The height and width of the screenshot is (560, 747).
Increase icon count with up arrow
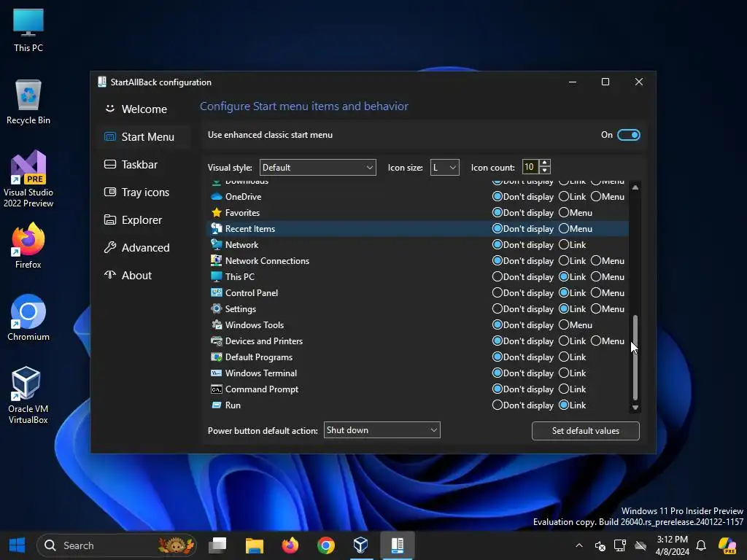545,163
